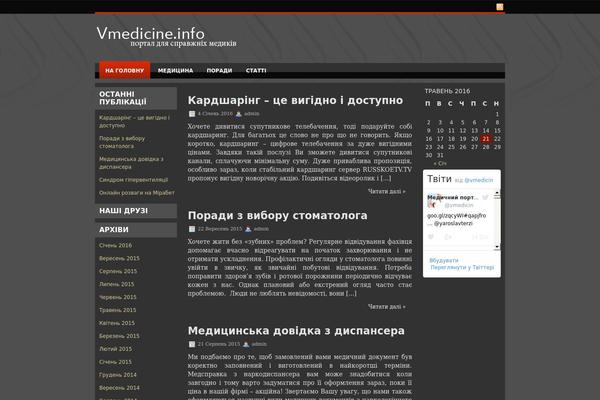Open the RSS feed icon in header

pos(500,7)
